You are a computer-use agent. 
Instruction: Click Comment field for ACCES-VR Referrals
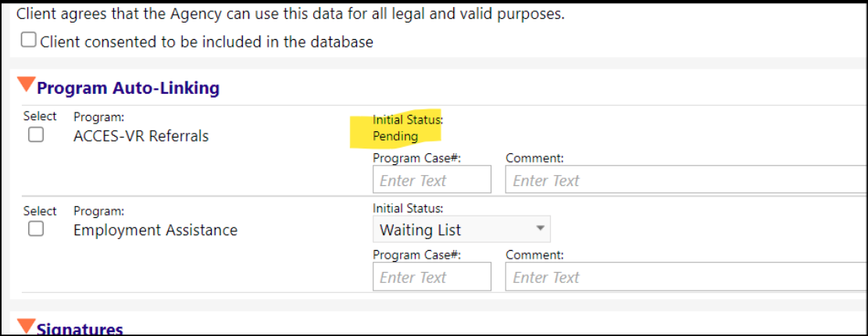pyautogui.click(x=686, y=180)
